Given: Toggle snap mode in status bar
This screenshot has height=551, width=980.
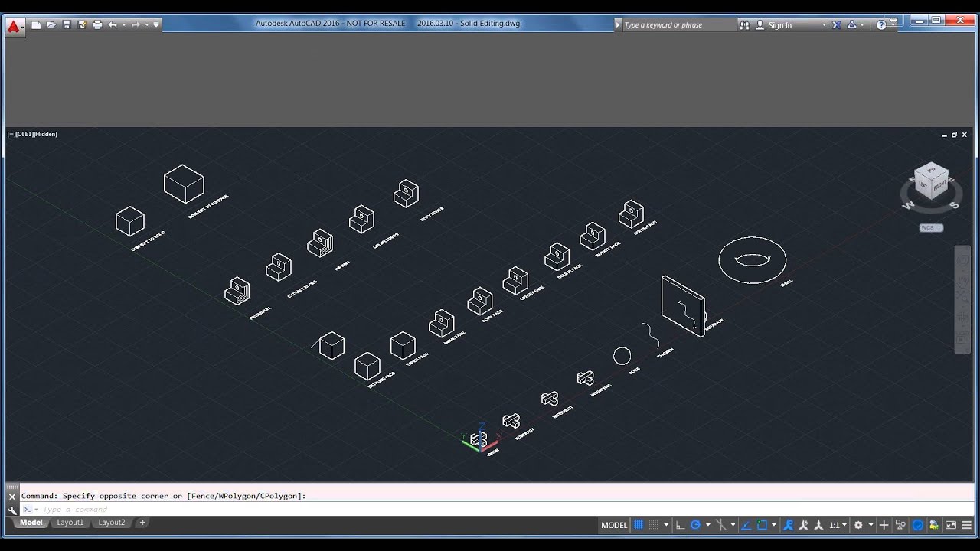Looking at the screenshot, I should (654, 525).
